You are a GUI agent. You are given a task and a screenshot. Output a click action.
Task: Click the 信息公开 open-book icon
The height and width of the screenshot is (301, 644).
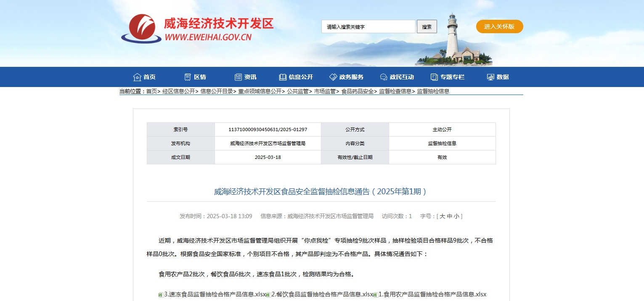click(x=283, y=77)
